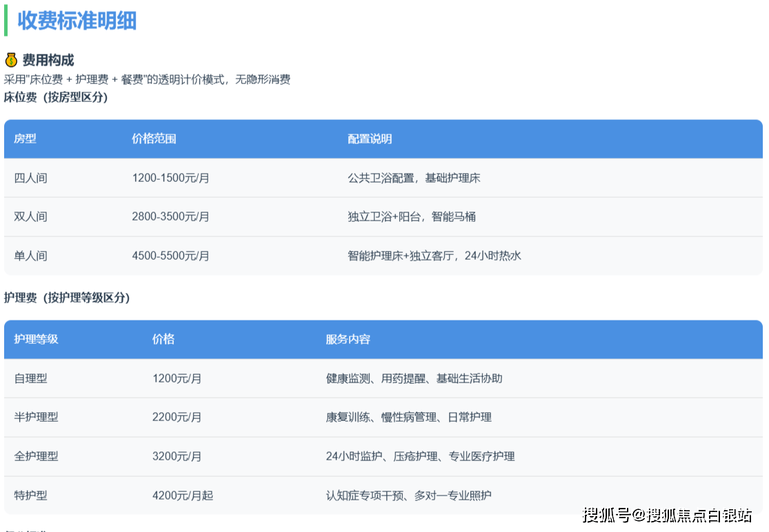Click the 价格范围 column header
The image size is (769, 532).
tap(154, 139)
